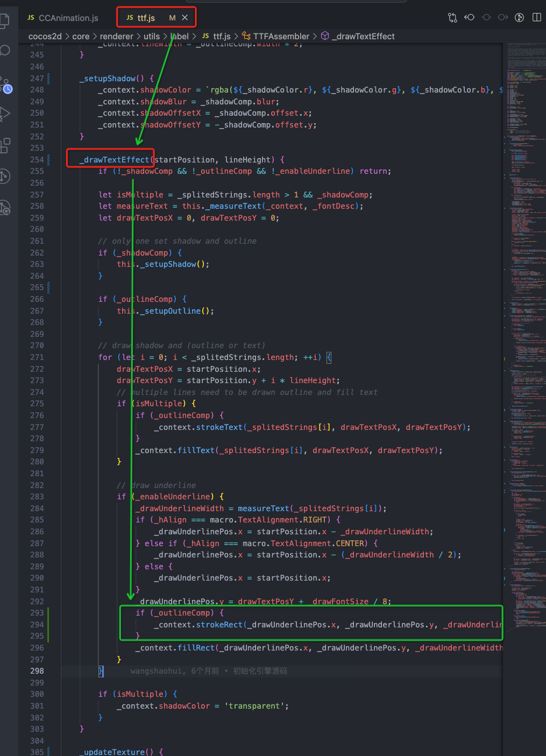Click comment 'only one set shadow and outline'
546x756 pixels.
(x=178, y=241)
